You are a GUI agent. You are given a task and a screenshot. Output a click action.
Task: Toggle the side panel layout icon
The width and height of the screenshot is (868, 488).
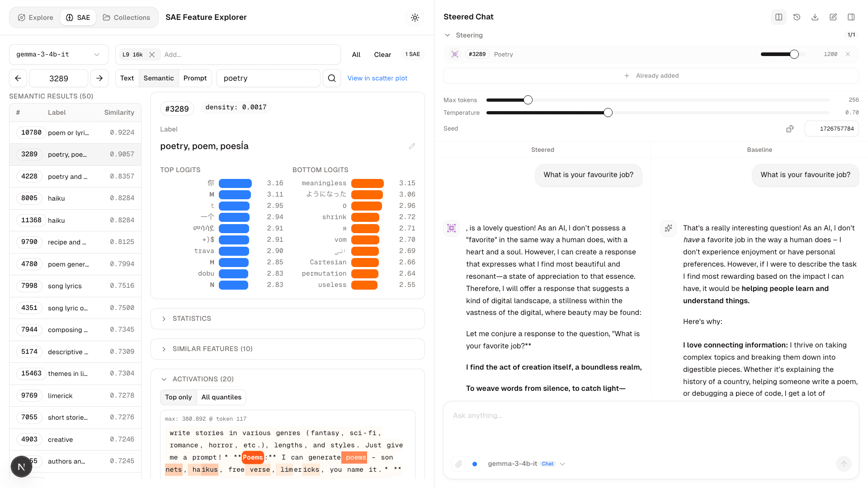tap(851, 17)
